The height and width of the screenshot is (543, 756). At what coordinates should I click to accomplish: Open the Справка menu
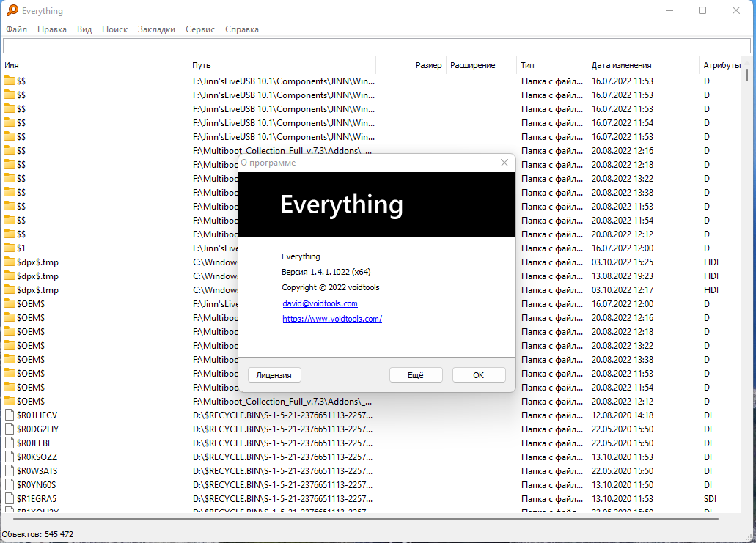point(242,29)
